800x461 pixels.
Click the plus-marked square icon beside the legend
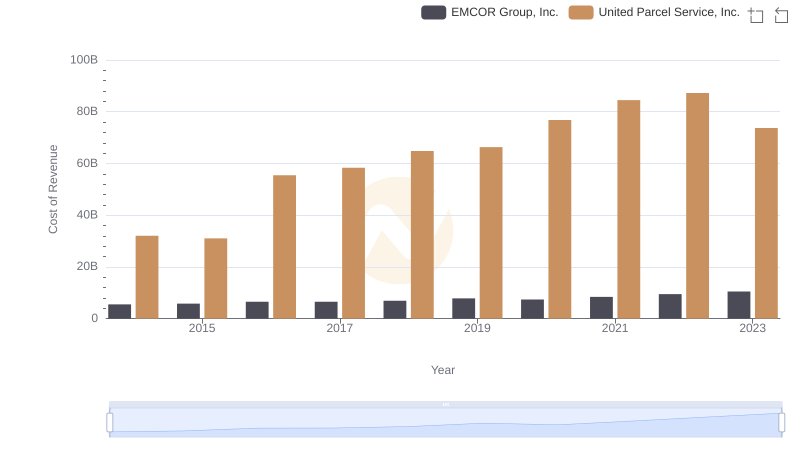click(756, 15)
